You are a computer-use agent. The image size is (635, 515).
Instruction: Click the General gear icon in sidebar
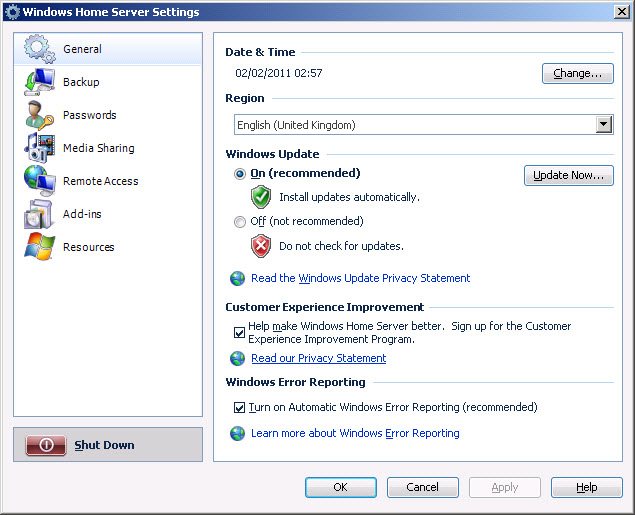point(39,49)
